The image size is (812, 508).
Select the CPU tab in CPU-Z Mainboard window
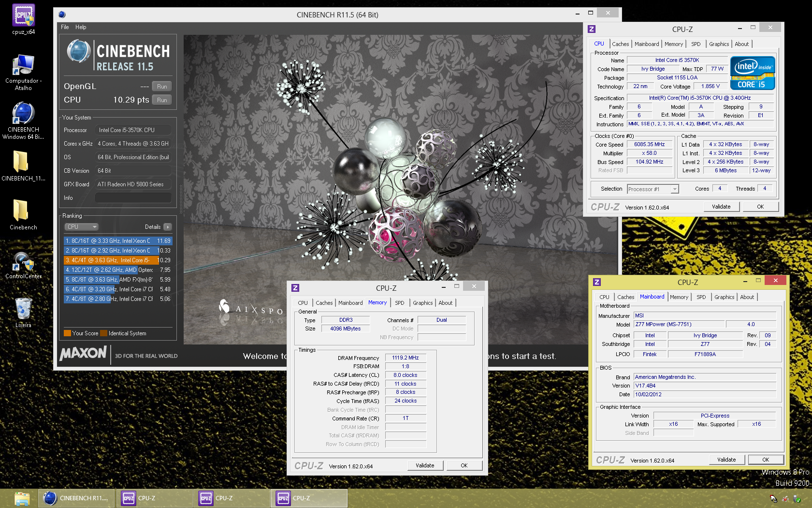click(604, 297)
